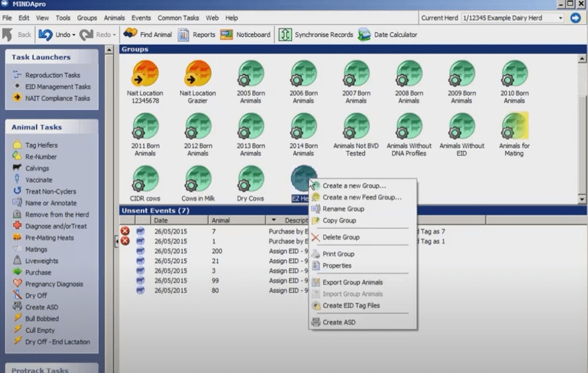Screen dimensions: 588x373
Task: Choose Create a new Group from context menu
Action: [x=362, y=186]
